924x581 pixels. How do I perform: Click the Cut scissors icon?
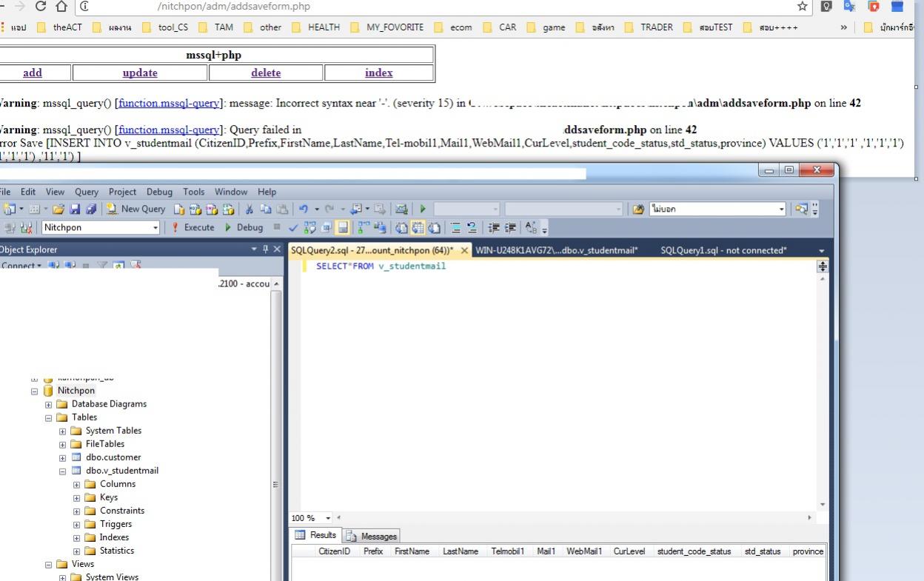(249, 209)
